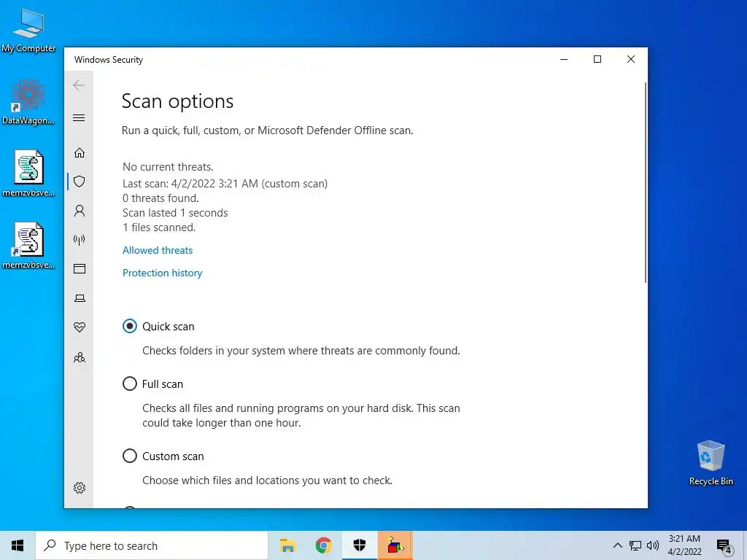This screenshot has height=560, width=747.
Task: Select Virus & threat protection shield icon
Action: (79, 182)
